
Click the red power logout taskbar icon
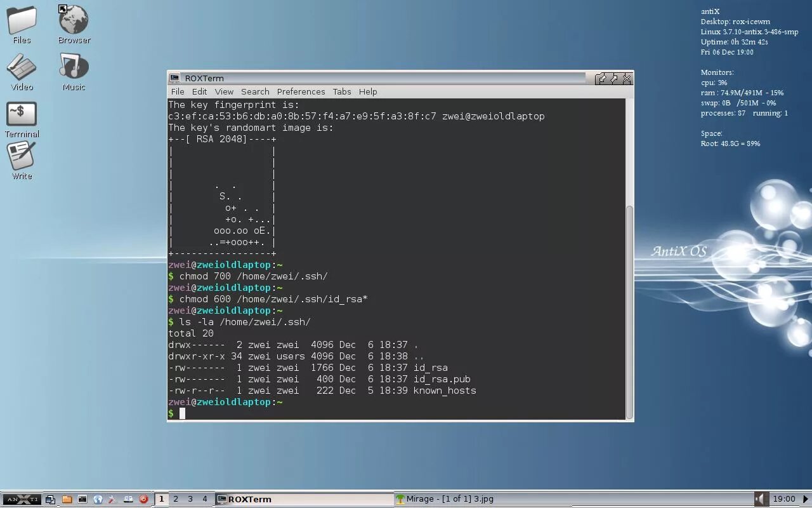click(x=143, y=499)
